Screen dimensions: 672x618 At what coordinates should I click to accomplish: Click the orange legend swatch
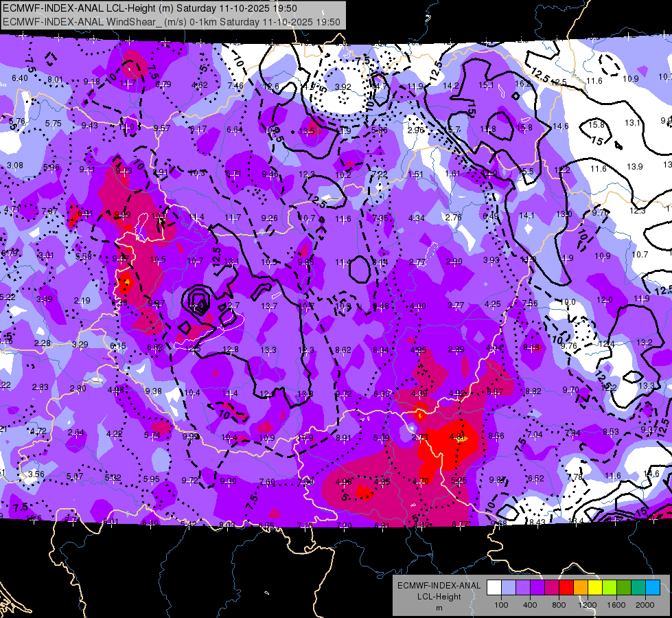(581, 588)
